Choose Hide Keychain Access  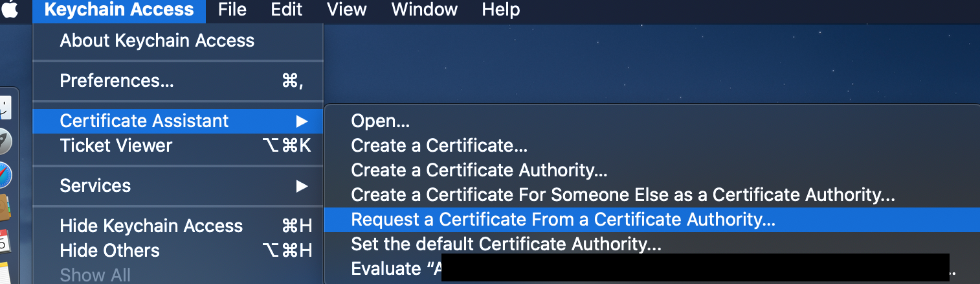click(x=178, y=226)
